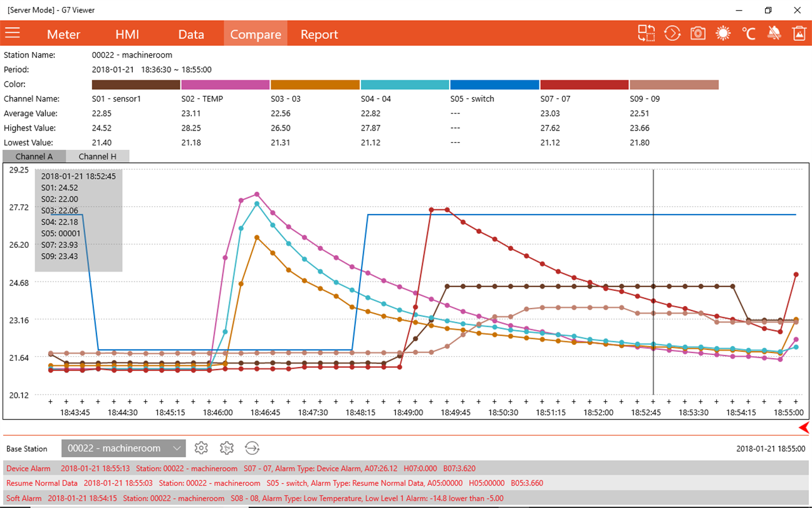The width and height of the screenshot is (812, 508).
Task: Collapse the alarm panel red arrow
Action: [804, 428]
